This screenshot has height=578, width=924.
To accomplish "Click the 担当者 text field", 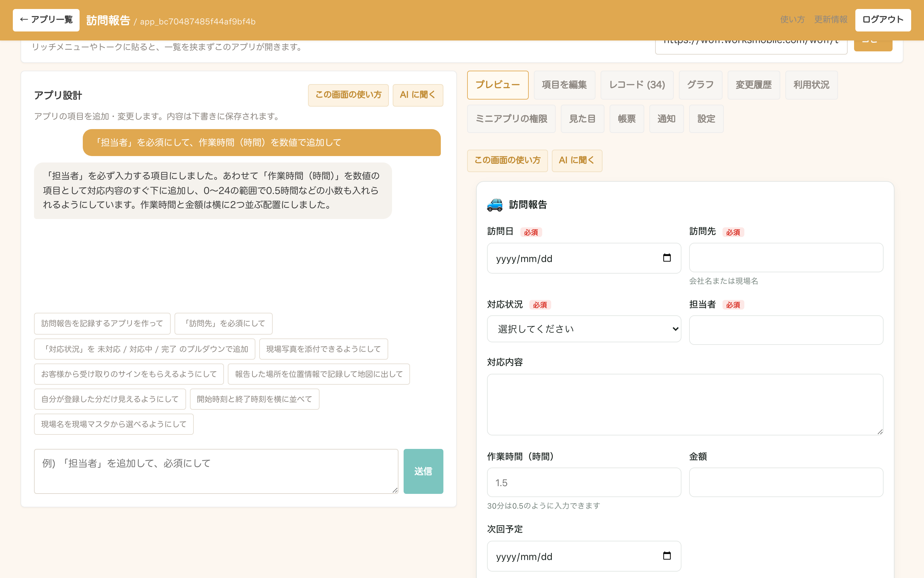I will point(786,330).
